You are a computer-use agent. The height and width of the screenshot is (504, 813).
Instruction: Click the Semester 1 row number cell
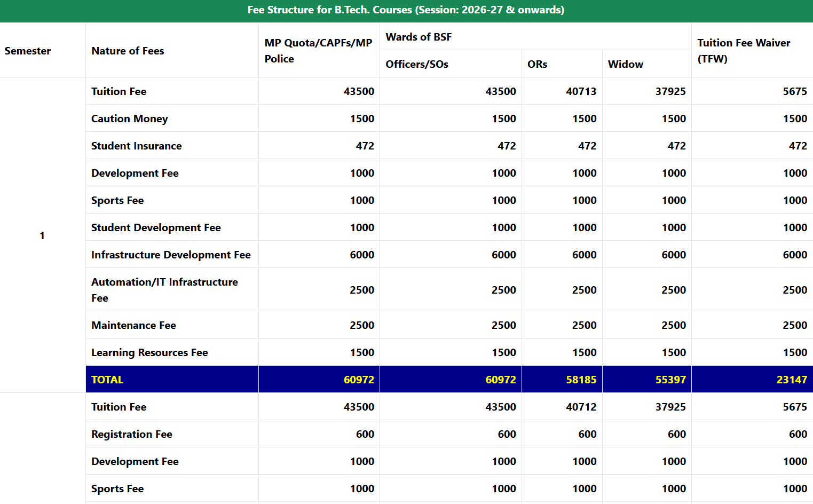tap(42, 235)
